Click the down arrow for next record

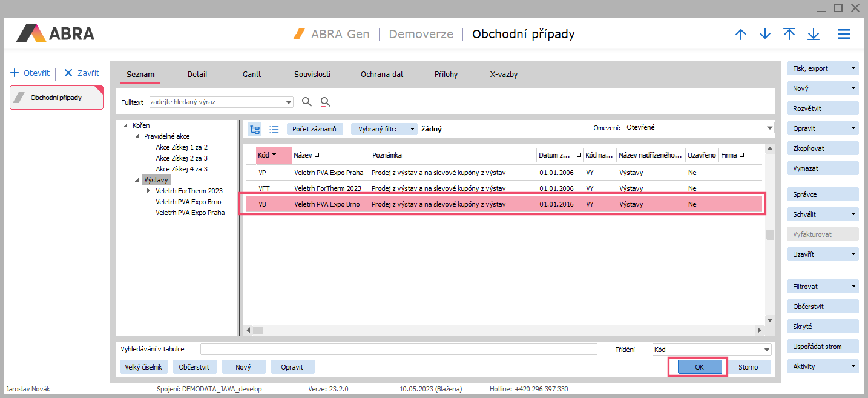(x=764, y=35)
